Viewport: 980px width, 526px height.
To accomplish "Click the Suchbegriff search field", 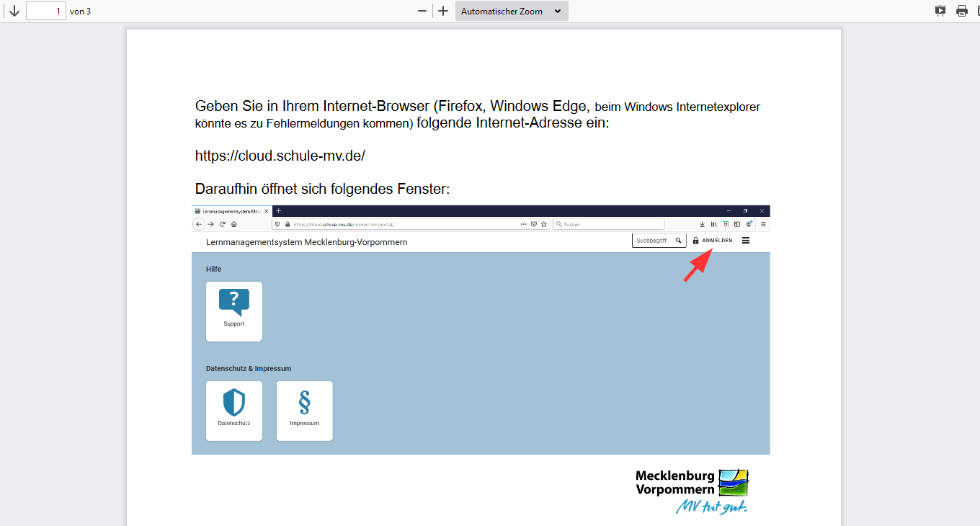I will pyautogui.click(x=652, y=241).
